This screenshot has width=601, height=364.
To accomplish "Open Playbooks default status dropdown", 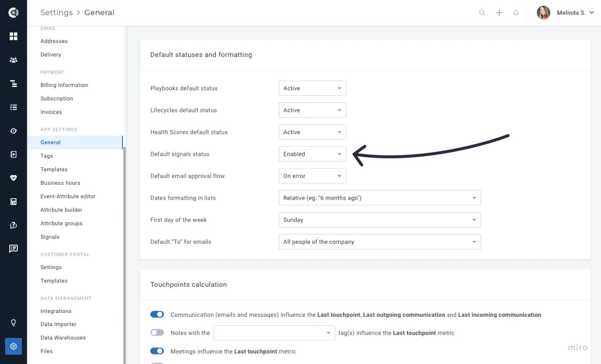I will tap(312, 88).
